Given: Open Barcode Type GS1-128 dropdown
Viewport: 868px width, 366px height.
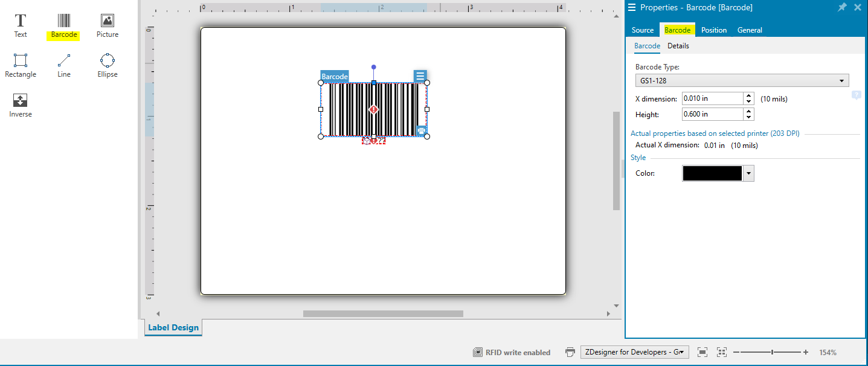Looking at the screenshot, I should click(742, 80).
